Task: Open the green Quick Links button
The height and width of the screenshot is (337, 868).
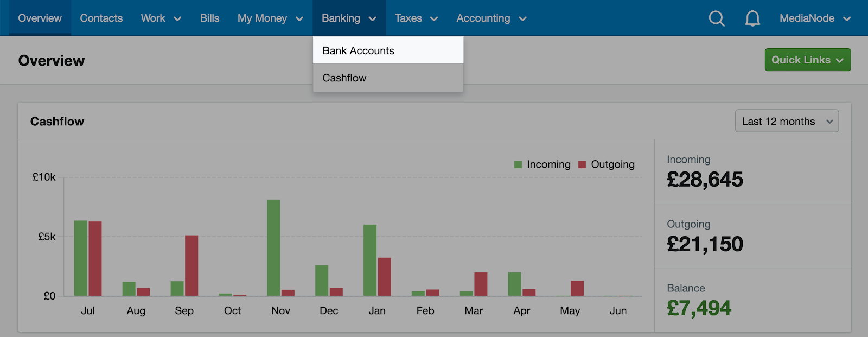Action: tap(808, 60)
